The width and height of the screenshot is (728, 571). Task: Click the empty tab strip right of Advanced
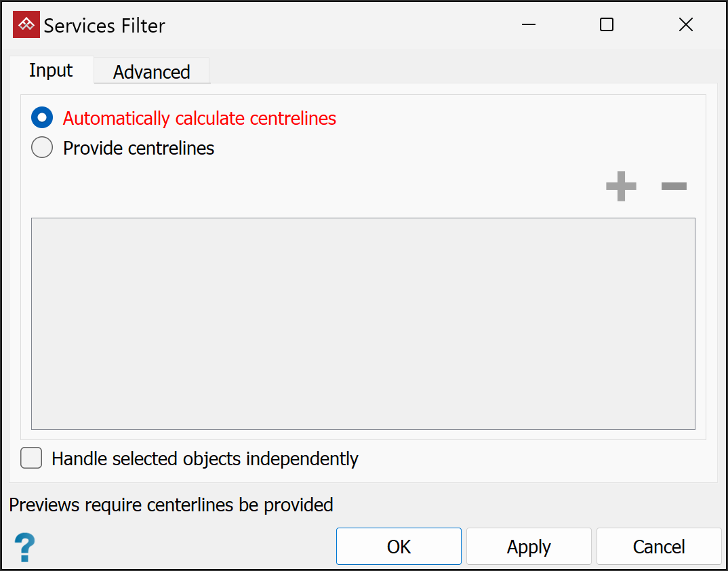(461, 71)
